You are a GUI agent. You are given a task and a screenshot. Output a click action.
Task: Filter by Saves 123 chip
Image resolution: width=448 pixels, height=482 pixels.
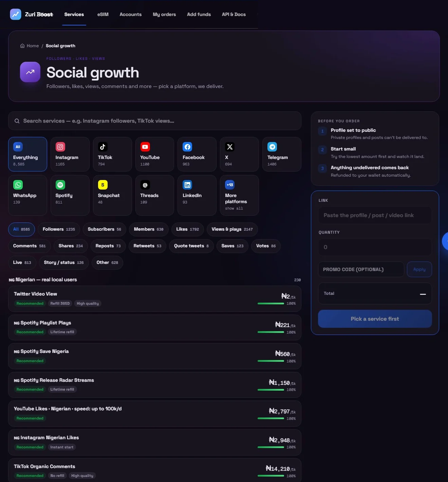pos(232,246)
